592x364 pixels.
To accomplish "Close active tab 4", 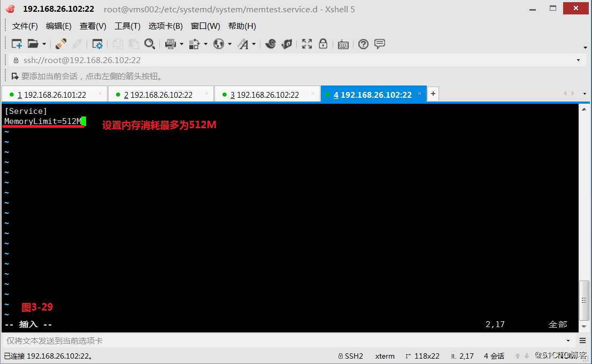I will [419, 93].
